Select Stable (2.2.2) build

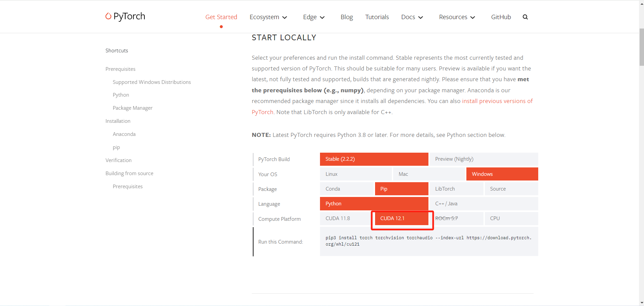[374, 159]
